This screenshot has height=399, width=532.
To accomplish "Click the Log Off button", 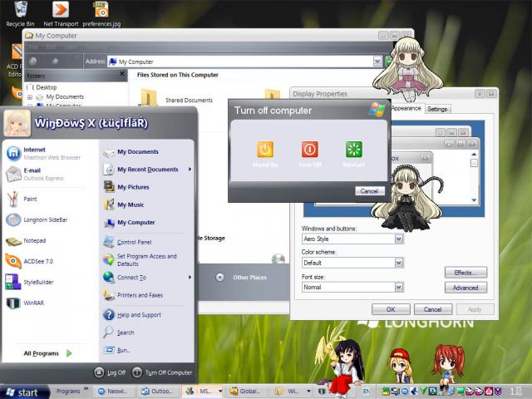I will coord(110,372).
